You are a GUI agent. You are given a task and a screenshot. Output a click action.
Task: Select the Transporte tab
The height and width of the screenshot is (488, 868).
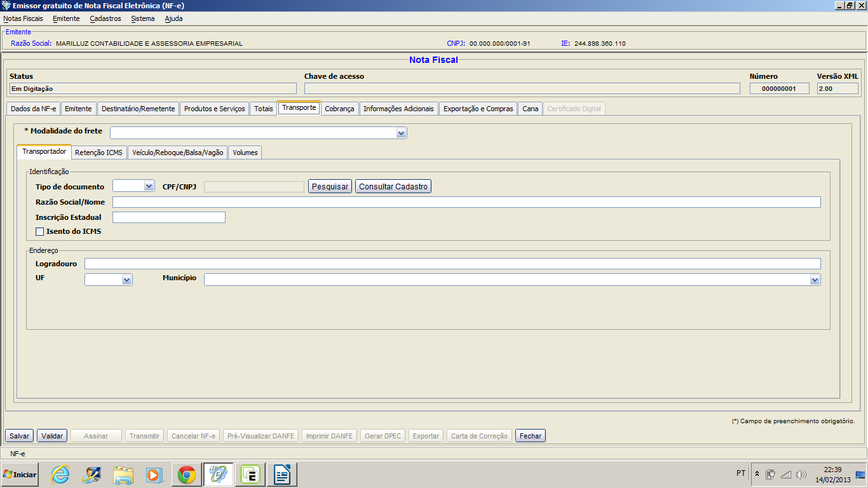coord(299,108)
